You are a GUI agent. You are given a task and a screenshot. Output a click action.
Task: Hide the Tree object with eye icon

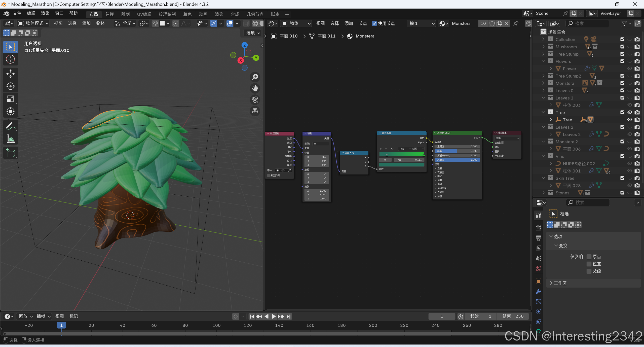click(629, 120)
